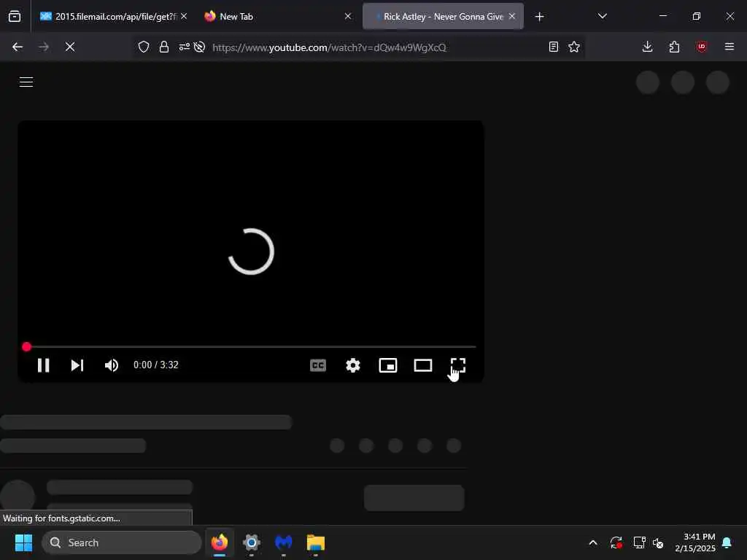Stop loading the page

(70, 47)
